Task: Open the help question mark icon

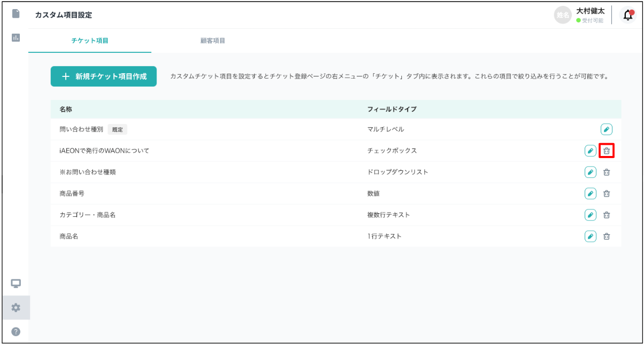Action: click(15, 332)
